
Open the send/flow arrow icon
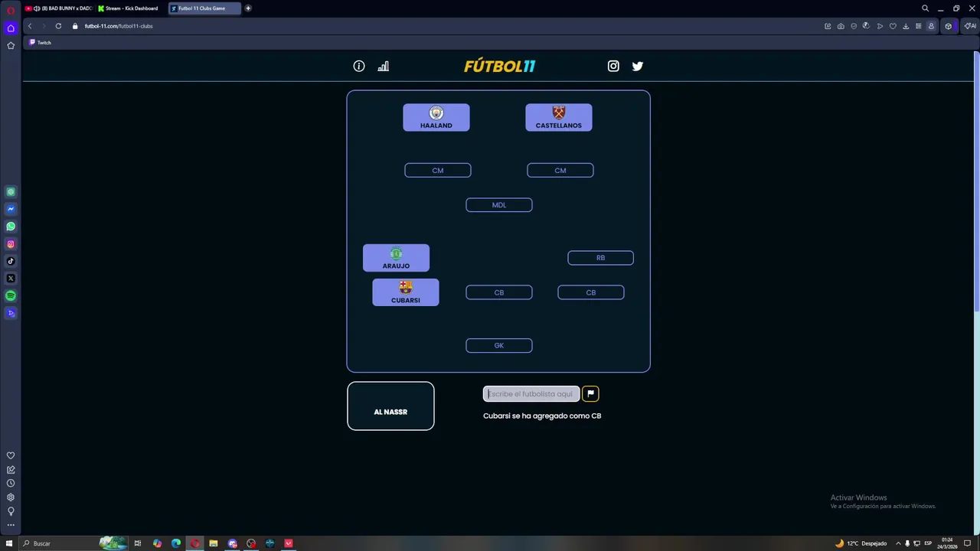(x=880, y=26)
